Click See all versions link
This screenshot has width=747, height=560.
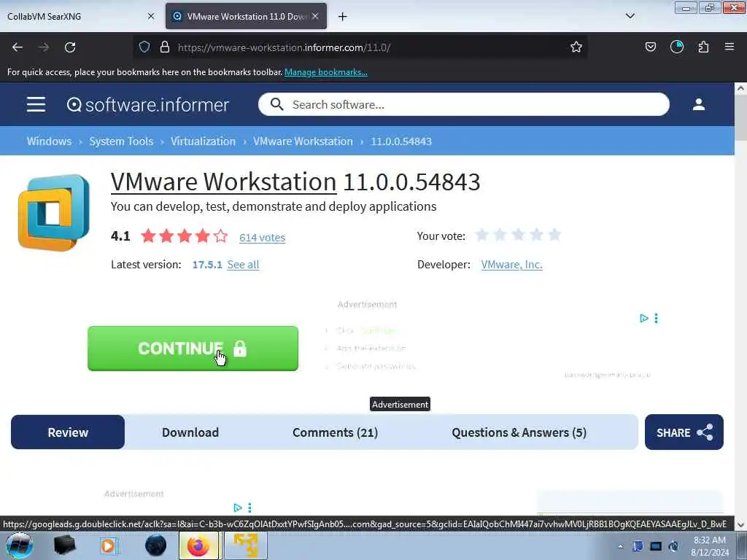pos(243,265)
